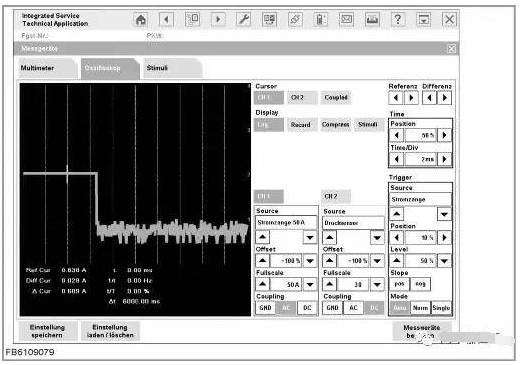Click the Time Position value field

(421, 135)
